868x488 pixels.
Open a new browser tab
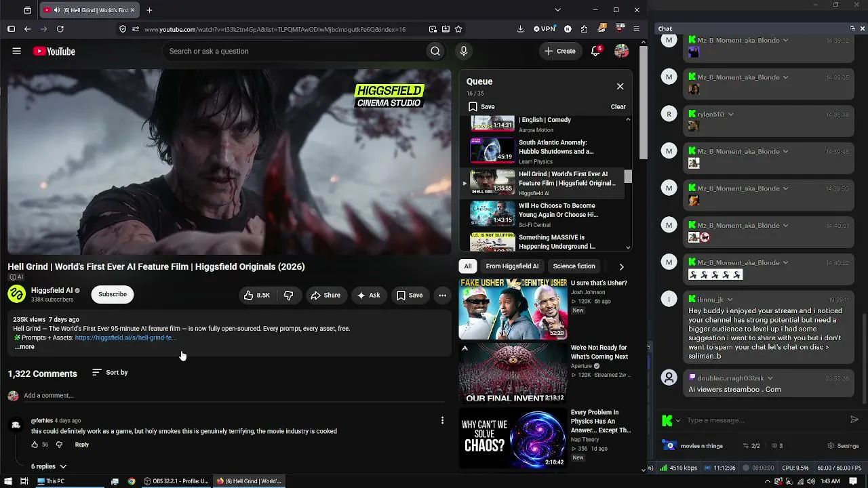click(x=149, y=10)
